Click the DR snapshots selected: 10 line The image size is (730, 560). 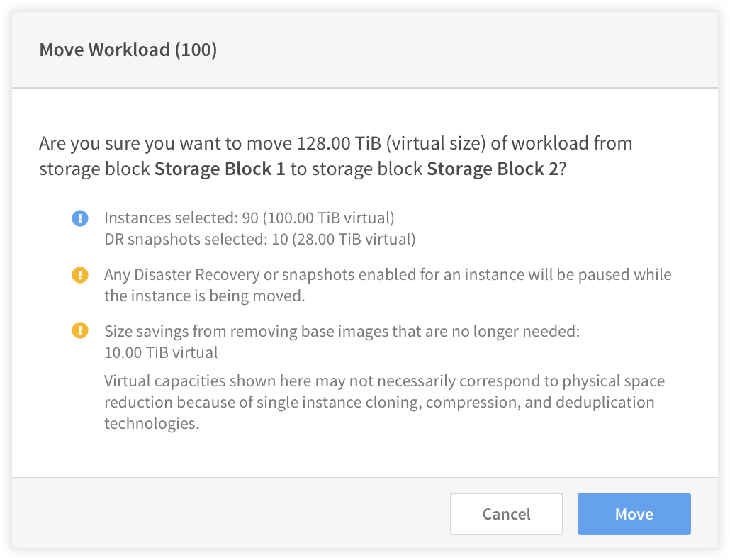point(260,240)
